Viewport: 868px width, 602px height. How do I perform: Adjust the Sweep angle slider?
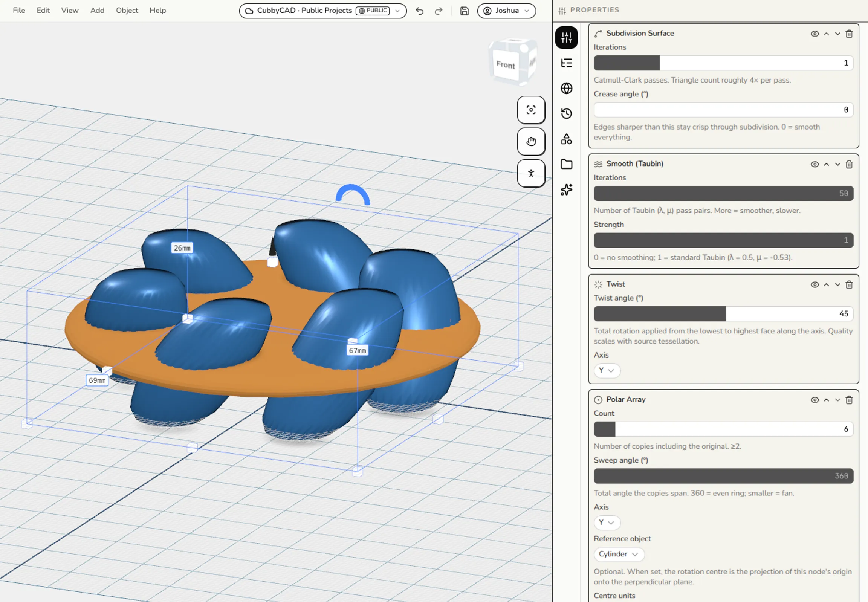(x=723, y=476)
